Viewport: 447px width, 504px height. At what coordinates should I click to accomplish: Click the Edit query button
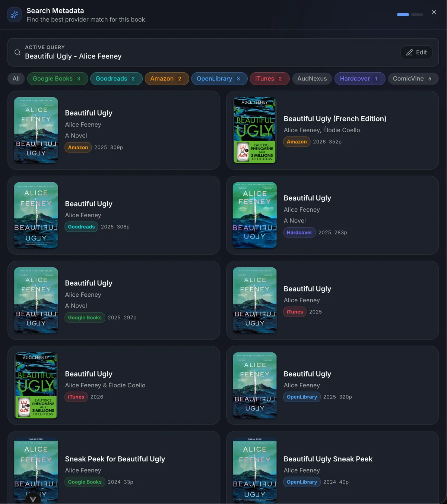pos(416,52)
